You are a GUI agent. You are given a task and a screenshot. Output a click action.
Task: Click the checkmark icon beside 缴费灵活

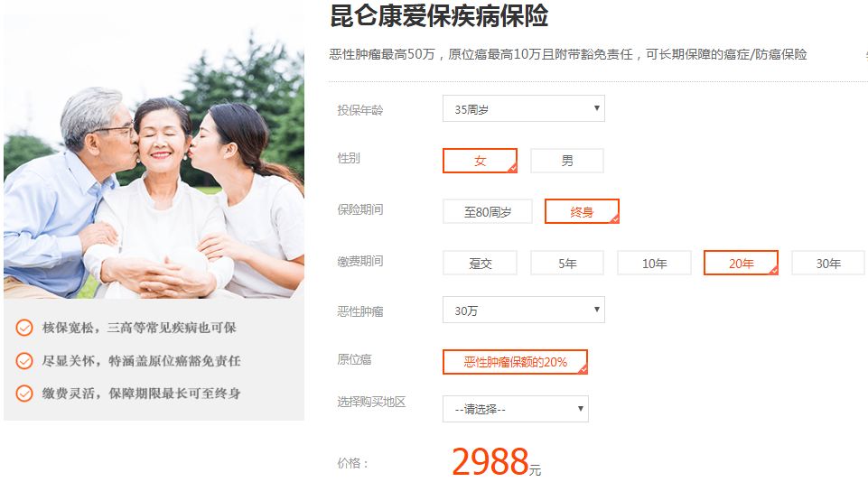click(23, 394)
